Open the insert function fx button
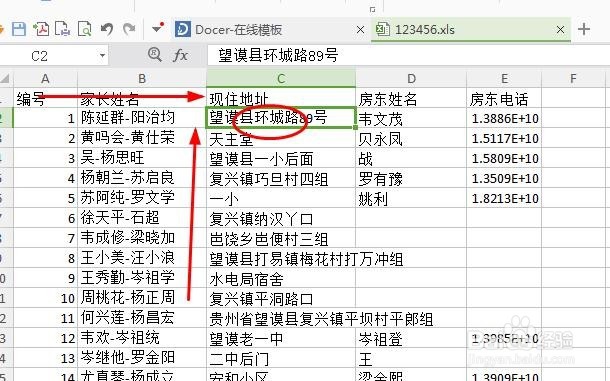 180,55
